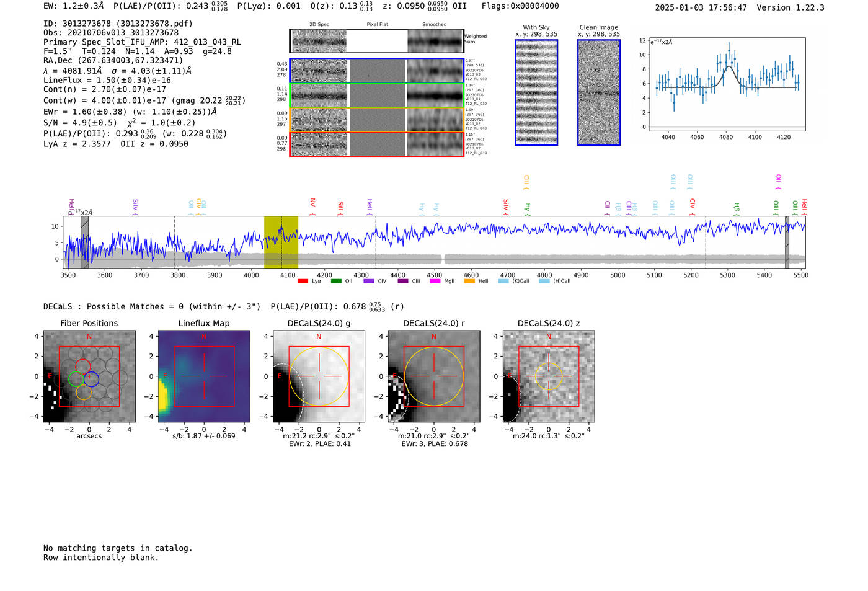Image resolution: width=868 pixels, height=591 pixels.
Task: Select the blue-bordered fiber 2D spectrum row
Action: [x=377, y=71]
